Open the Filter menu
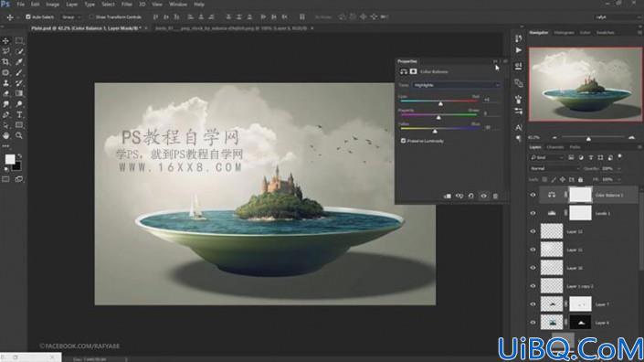The height and width of the screenshot is (362, 644). tap(126, 4)
